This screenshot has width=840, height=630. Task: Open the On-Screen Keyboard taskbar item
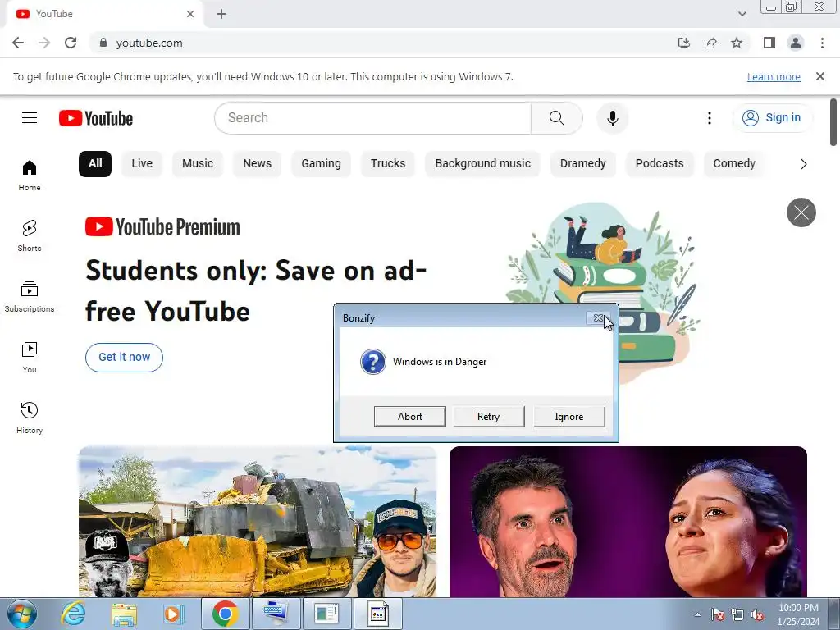pos(276,614)
